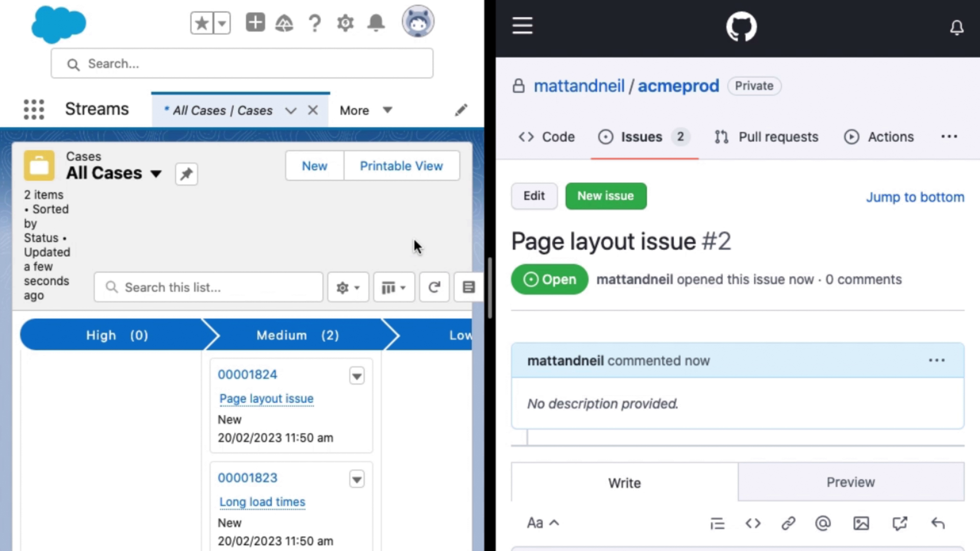The width and height of the screenshot is (980, 551).
Task: Open the Page layout issue case link
Action: 266,398
